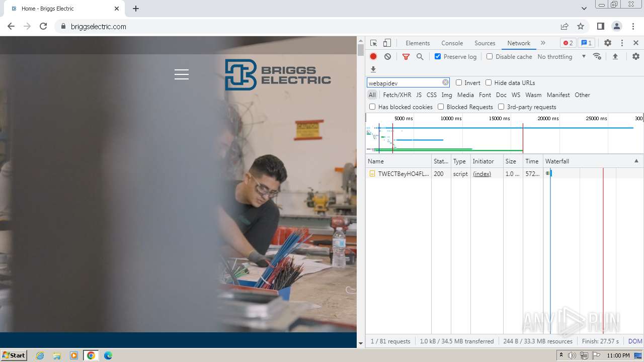Open DevTools three-dot customize menu
644x362 pixels.
(x=622, y=43)
